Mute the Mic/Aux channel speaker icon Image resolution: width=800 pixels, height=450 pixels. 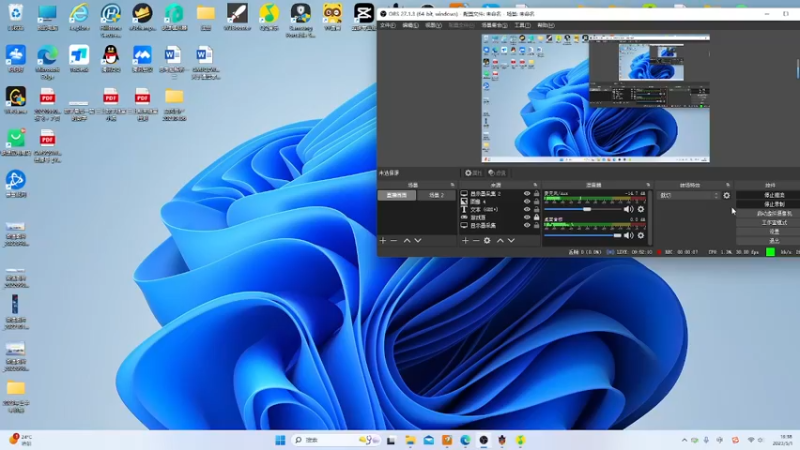(x=629, y=209)
